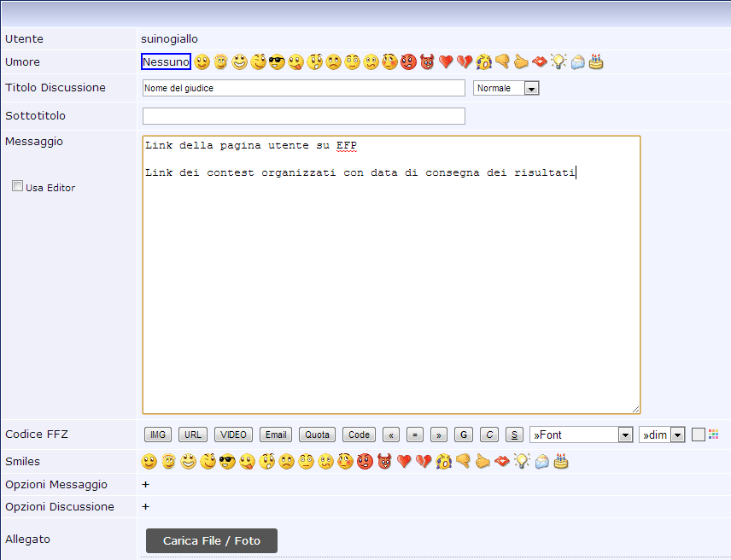The height and width of the screenshot is (560, 731).
Task: Insert the surprised face from Smiles row
Action: click(266, 461)
